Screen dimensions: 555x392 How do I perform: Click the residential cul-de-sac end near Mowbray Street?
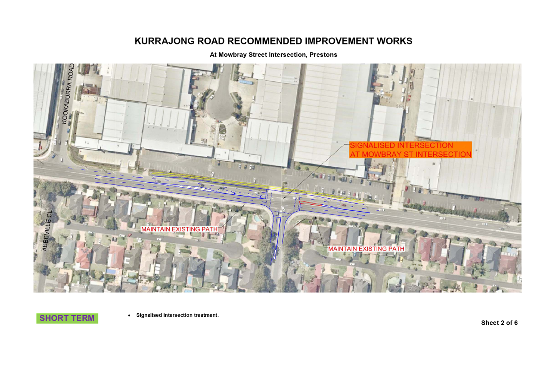[x=234, y=250]
